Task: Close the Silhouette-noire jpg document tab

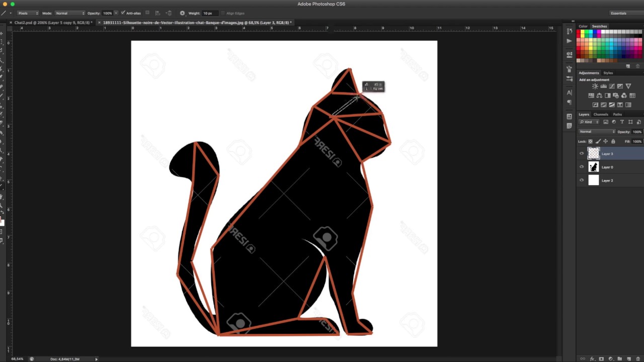Action: tap(100, 23)
